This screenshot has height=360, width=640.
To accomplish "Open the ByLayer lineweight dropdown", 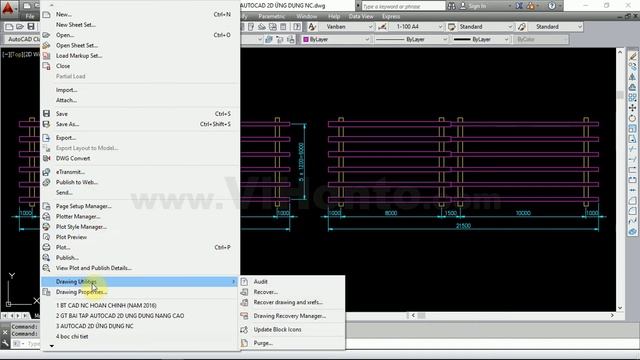I will pyautogui.click(x=506, y=40).
